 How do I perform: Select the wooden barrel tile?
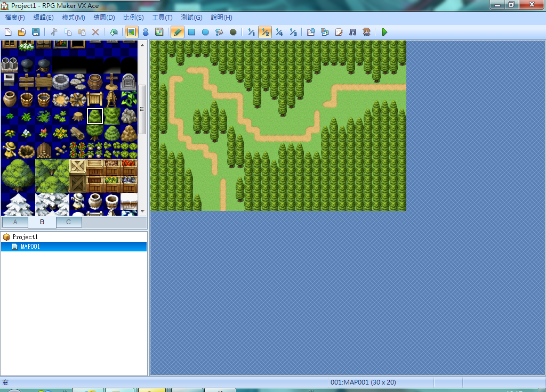point(95,82)
